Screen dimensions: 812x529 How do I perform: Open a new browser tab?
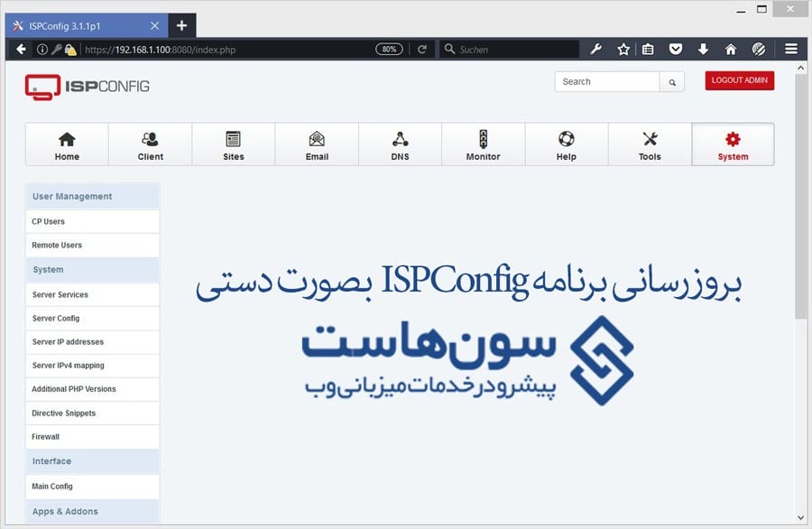click(x=181, y=25)
